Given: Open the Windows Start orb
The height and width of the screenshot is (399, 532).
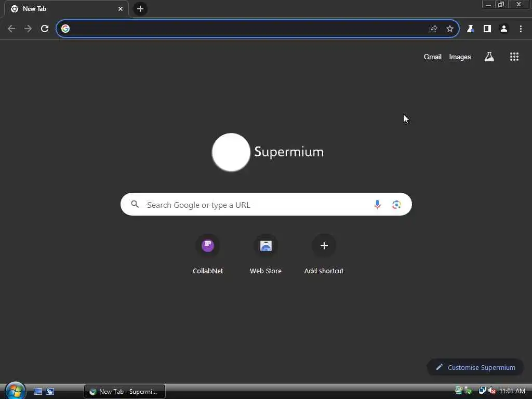Looking at the screenshot, I should (x=15, y=390).
